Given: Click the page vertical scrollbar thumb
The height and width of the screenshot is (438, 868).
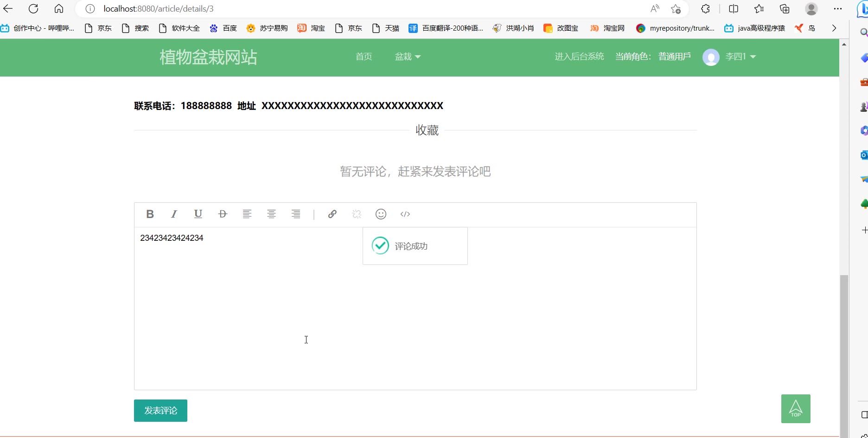Looking at the screenshot, I should coord(844,355).
